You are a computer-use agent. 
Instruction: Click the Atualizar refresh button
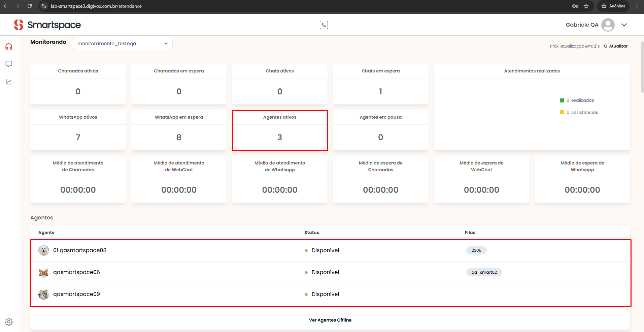[x=616, y=46]
